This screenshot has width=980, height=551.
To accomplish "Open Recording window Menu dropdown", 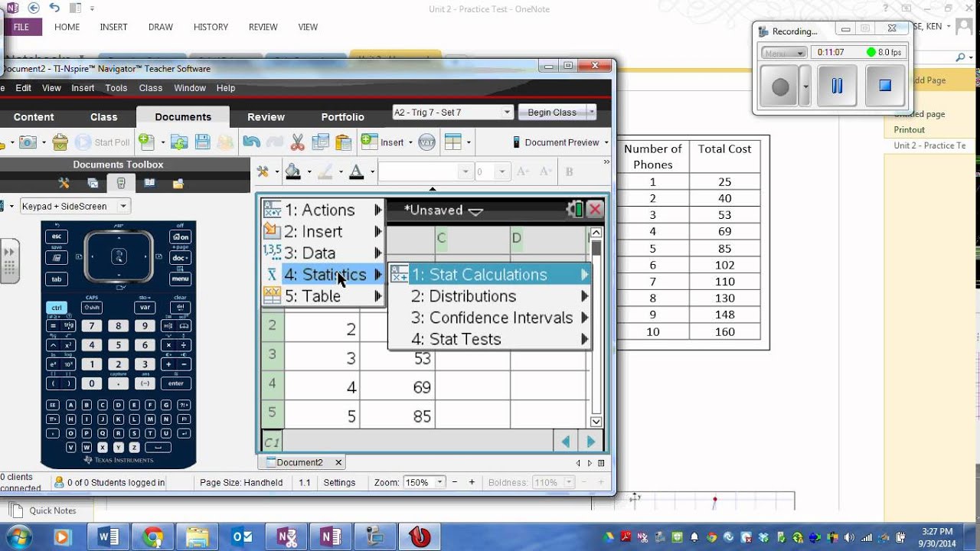I will [785, 53].
